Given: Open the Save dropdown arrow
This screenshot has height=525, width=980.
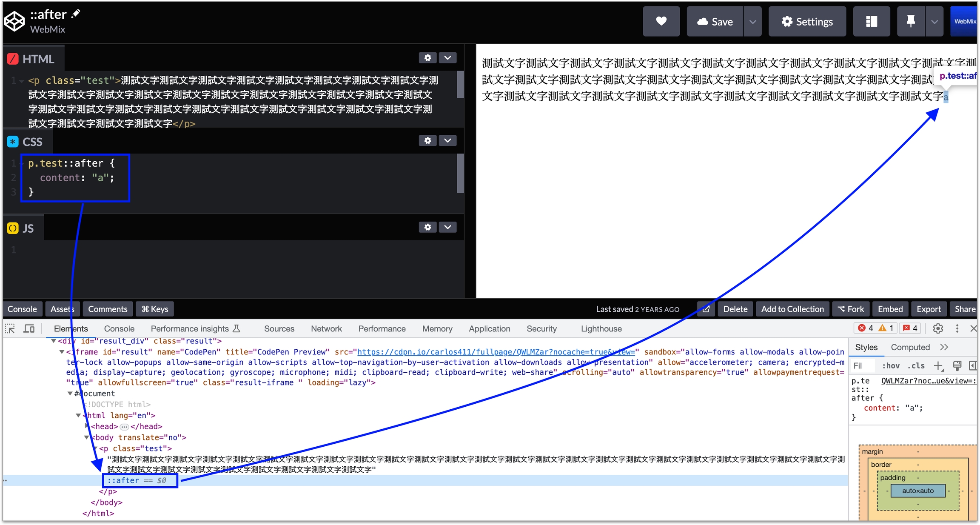Looking at the screenshot, I should [x=752, y=21].
